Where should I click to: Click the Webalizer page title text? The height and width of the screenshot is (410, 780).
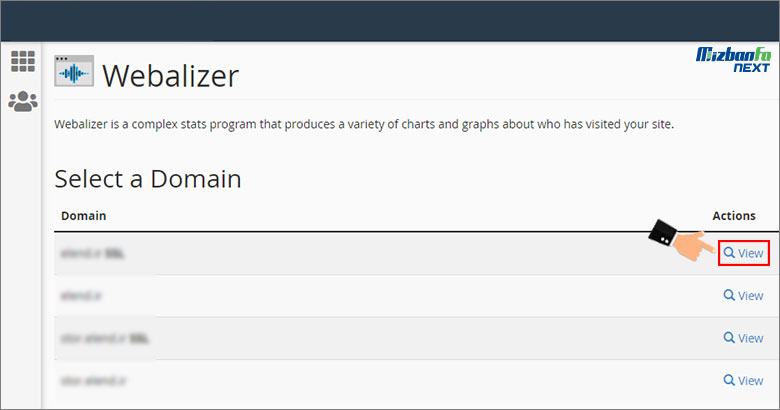171,76
